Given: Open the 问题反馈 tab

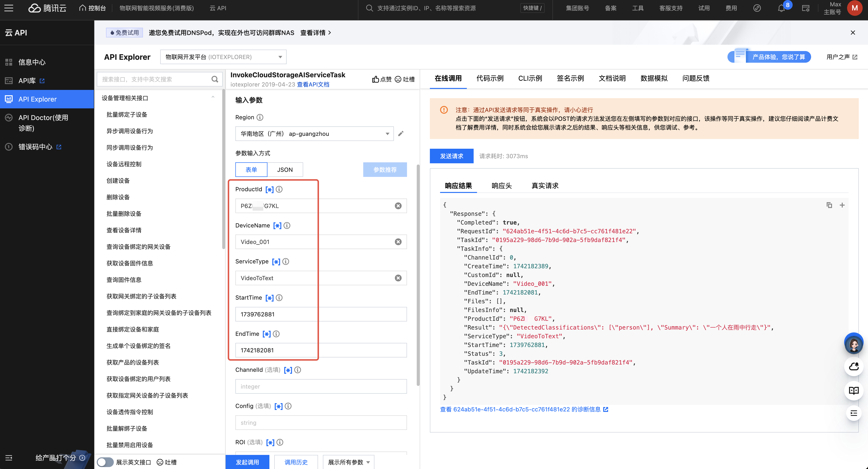Looking at the screenshot, I should click(696, 78).
